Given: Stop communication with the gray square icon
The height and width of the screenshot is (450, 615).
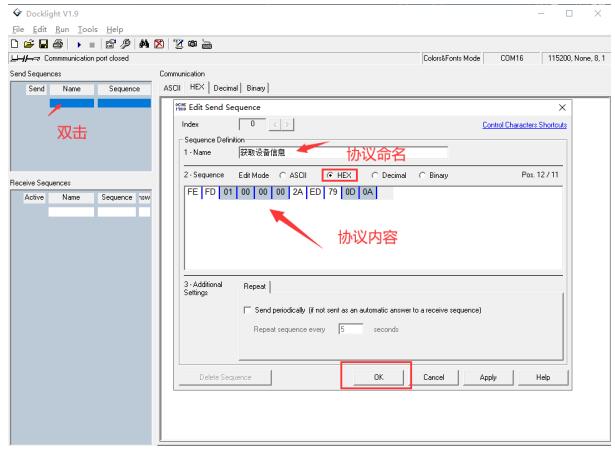Looking at the screenshot, I should pyautogui.click(x=92, y=45).
